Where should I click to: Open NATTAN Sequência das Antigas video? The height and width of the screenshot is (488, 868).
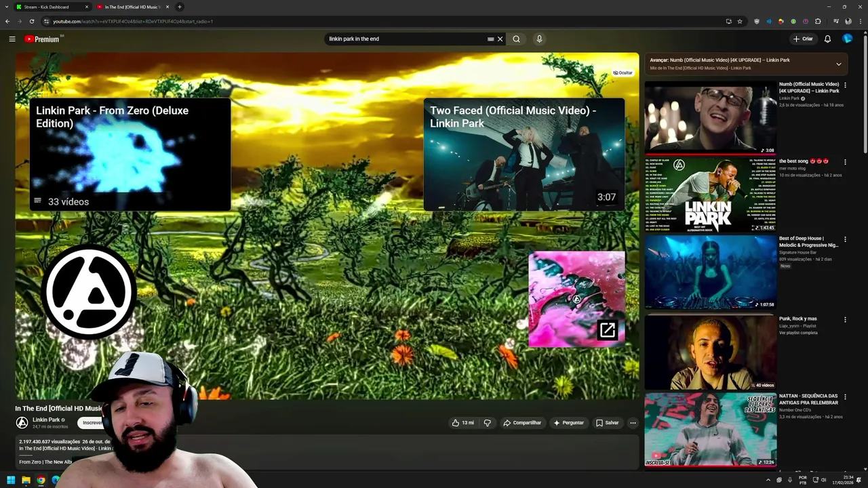tap(711, 430)
